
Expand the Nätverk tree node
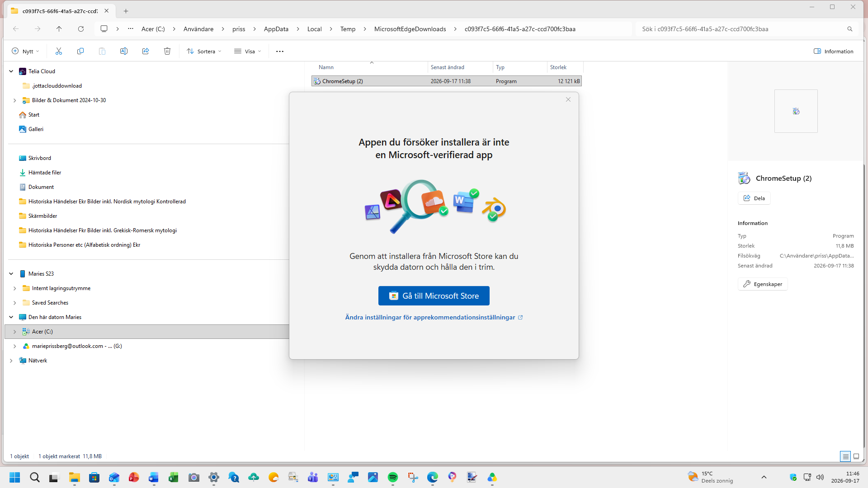(11, 361)
